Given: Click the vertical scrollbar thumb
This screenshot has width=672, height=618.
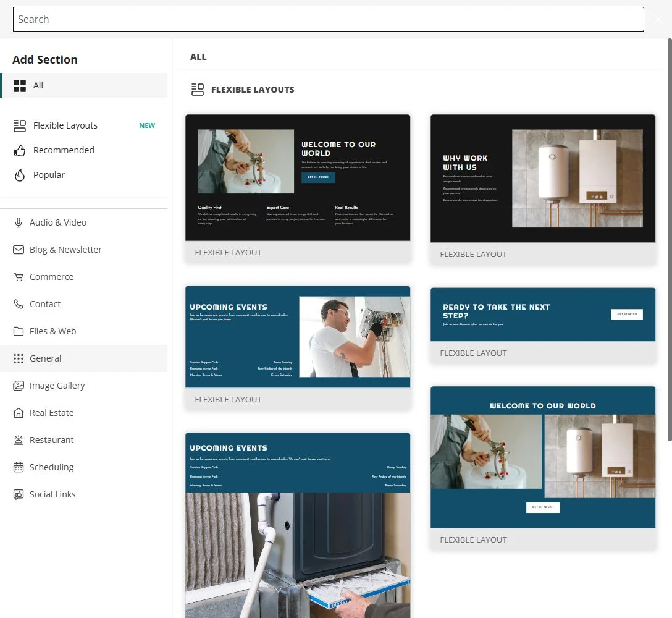Looking at the screenshot, I should pos(670,240).
